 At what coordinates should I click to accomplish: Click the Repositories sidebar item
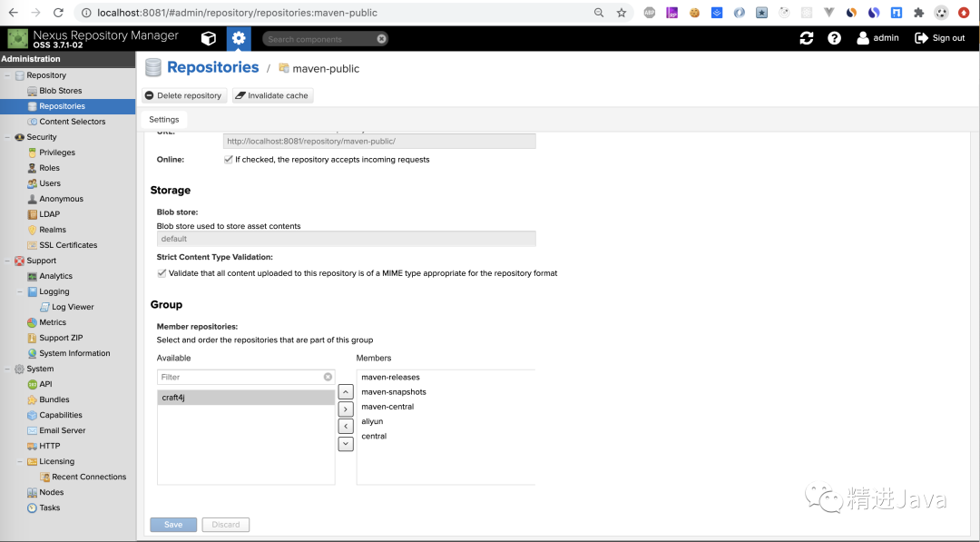[67, 106]
